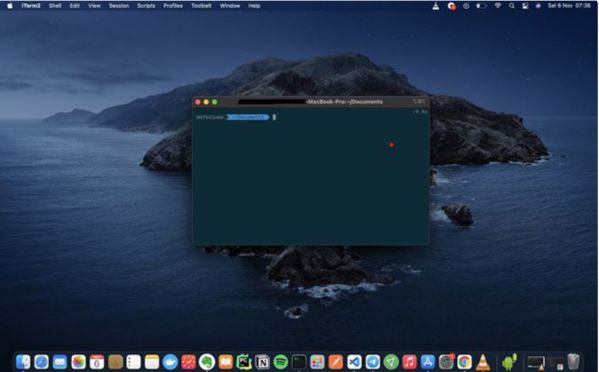Open the yellow Notes app in the dock
The width and height of the screenshot is (599, 372).
152,361
